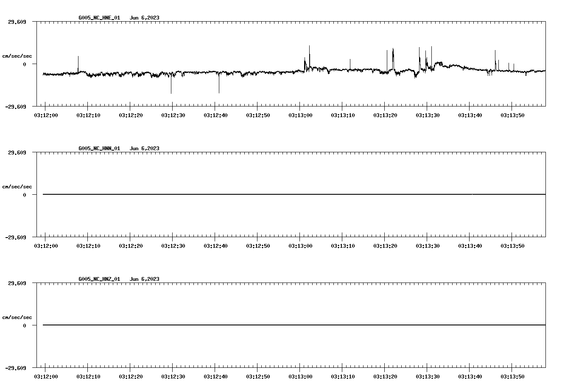Screen dimensions: 576x392
Task: Click the cm/sec/sec unit label on bottom plot
Action: pos(17,317)
